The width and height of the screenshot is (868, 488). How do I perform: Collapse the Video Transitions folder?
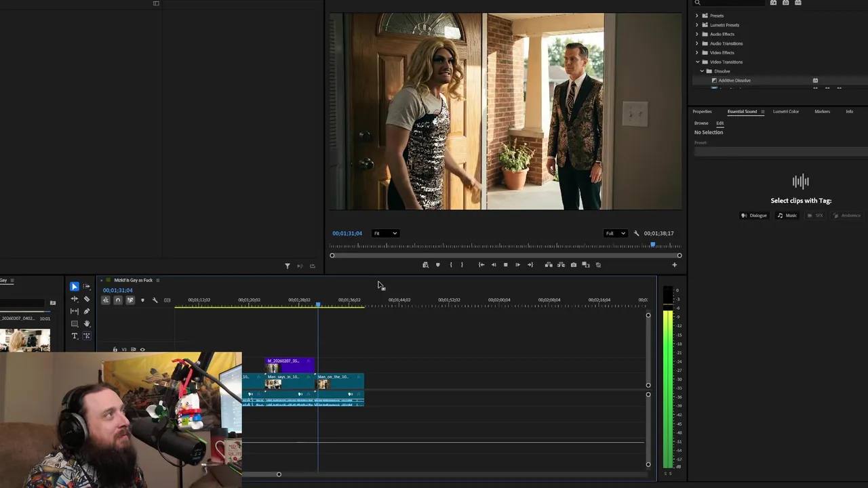697,62
